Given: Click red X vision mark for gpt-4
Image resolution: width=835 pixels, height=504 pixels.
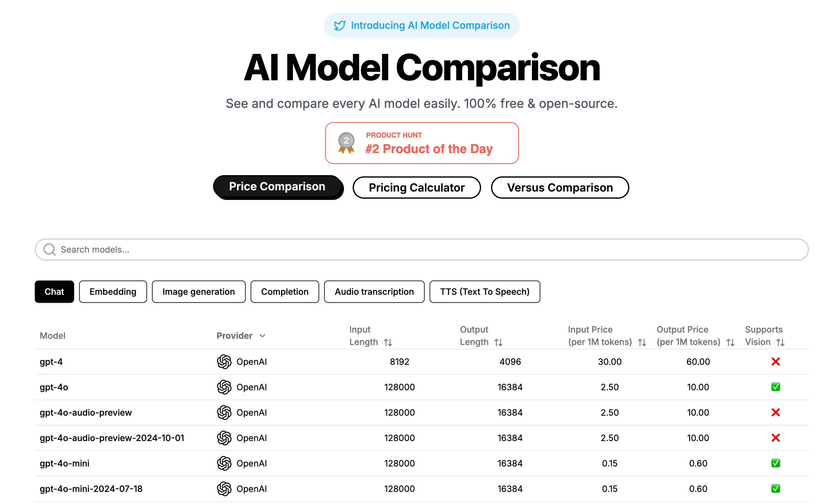Looking at the screenshot, I should (775, 361).
